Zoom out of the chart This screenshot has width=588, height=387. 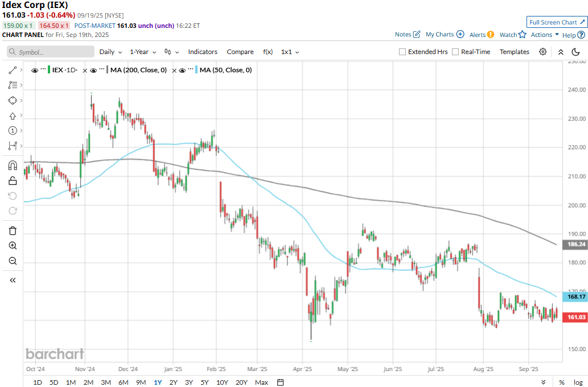tap(13, 261)
